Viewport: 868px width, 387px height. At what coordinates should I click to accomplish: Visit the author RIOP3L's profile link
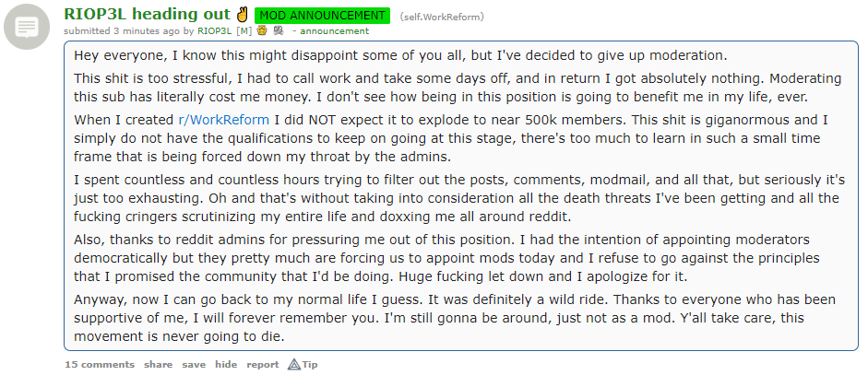tap(215, 31)
